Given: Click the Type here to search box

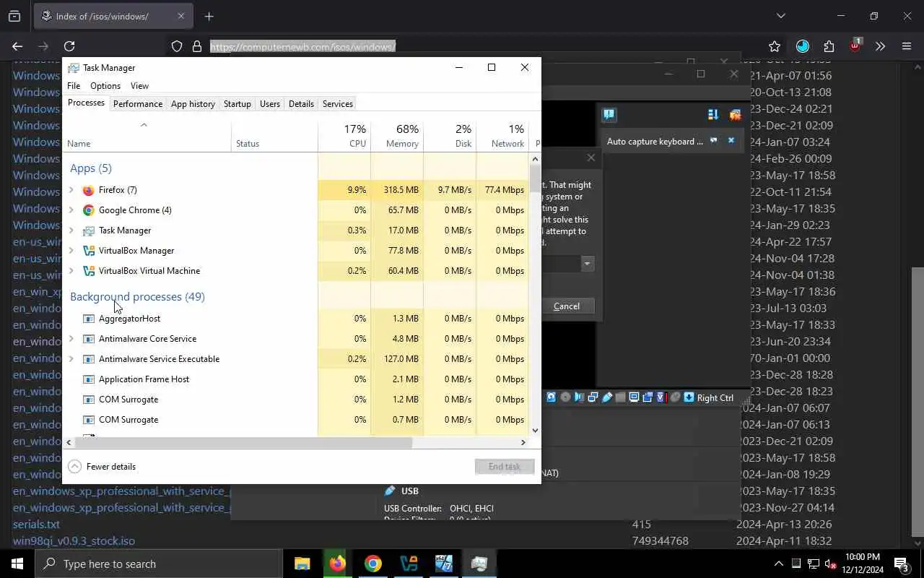Looking at the screenshot, I should click(159, 564).
